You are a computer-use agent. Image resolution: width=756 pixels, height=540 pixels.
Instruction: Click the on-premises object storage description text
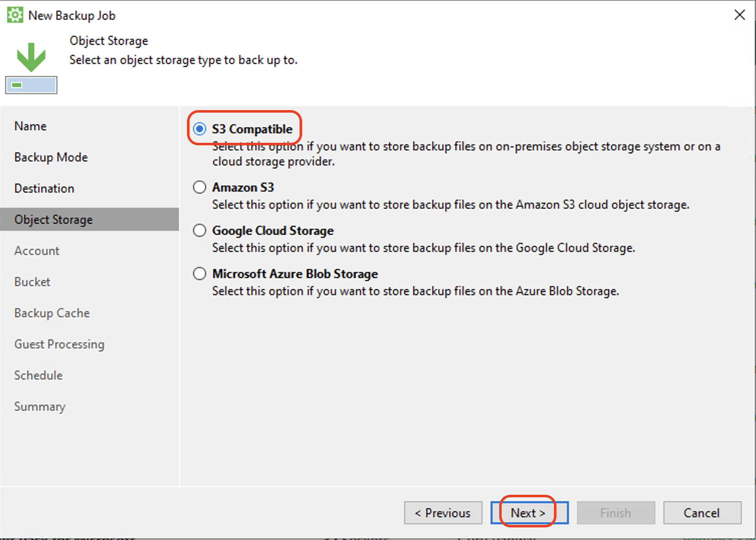pyautogui.click(x=466, y=154)
